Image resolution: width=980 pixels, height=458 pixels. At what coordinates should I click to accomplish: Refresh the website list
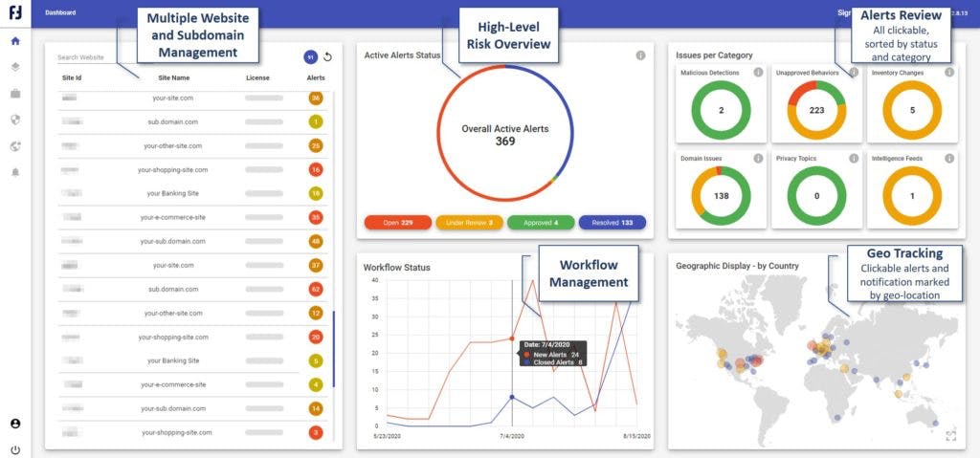(327, 56)
